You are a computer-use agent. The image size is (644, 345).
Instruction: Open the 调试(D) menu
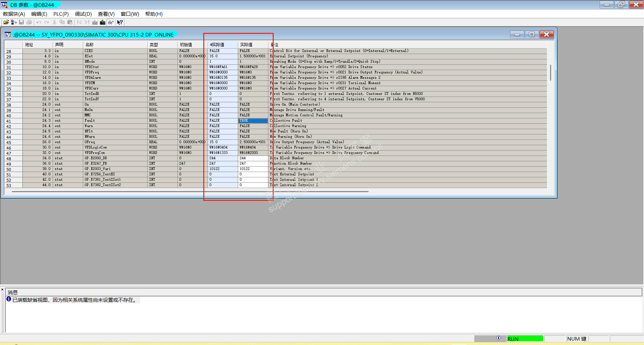click(x=83, y=14)
